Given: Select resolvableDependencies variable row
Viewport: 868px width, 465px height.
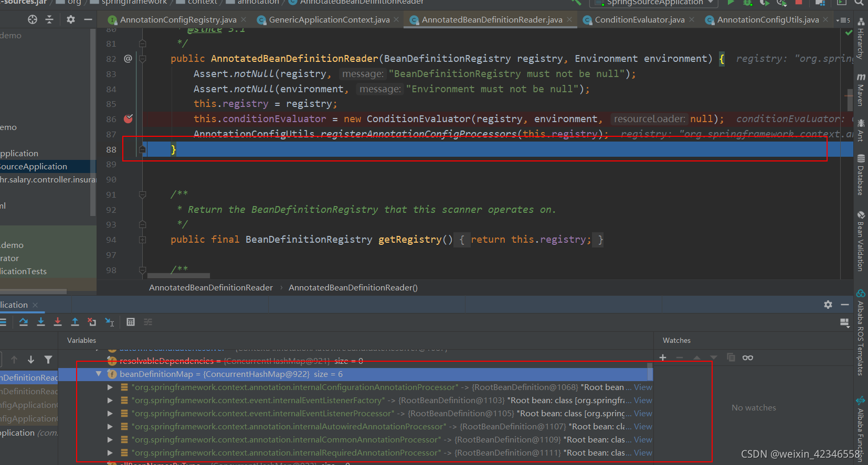Looking at the screenshot, I should pos(356,361).
